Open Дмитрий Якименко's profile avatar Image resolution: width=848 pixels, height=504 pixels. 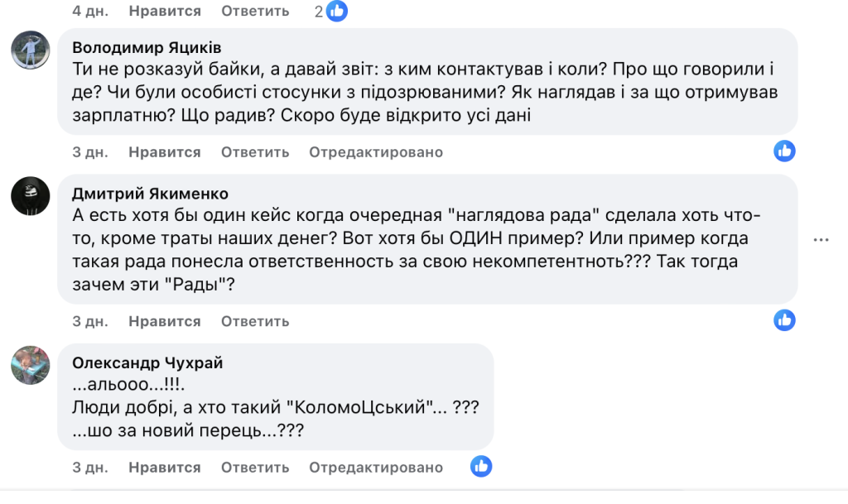(30, 196)
